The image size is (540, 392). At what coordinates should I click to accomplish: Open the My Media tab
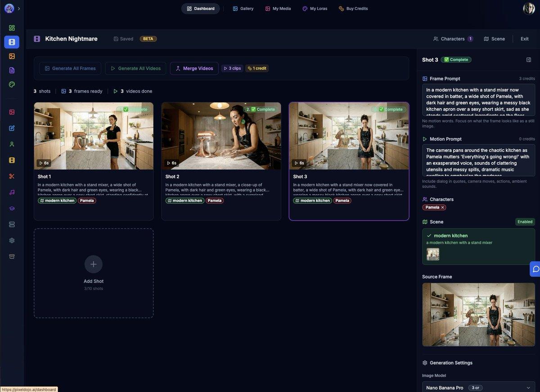(278, 9)
